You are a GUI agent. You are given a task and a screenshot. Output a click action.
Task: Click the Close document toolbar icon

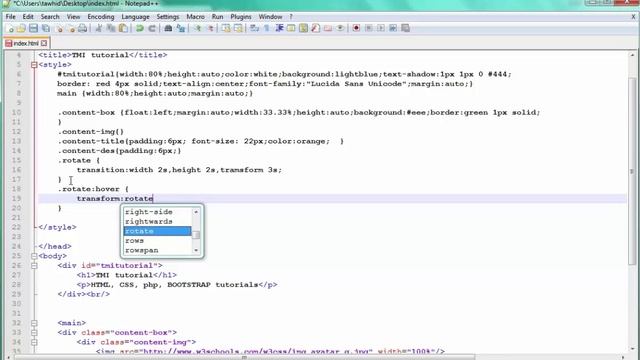pyautogui.click(x=60, y=28)
